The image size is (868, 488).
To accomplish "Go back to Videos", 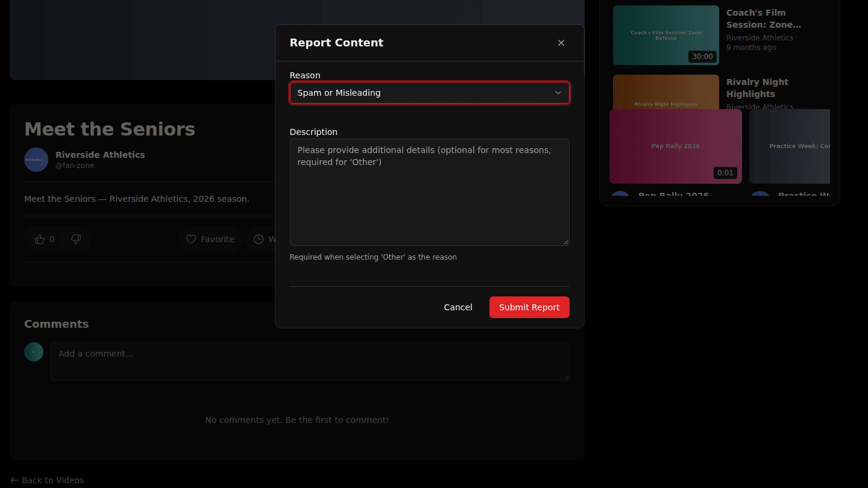I will [x=47, y=480].
